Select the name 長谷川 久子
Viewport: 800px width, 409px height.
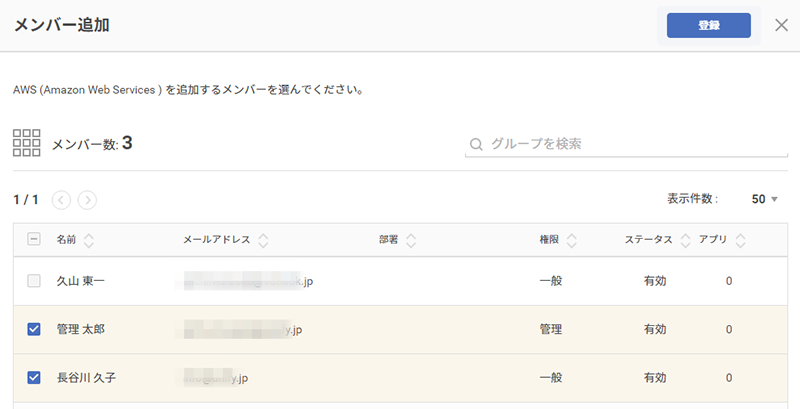click(x=86, y=378)
